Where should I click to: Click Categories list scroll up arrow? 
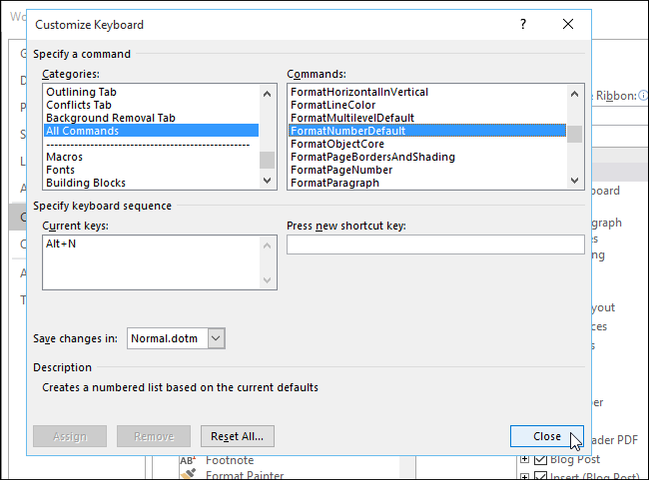[267, 94]
